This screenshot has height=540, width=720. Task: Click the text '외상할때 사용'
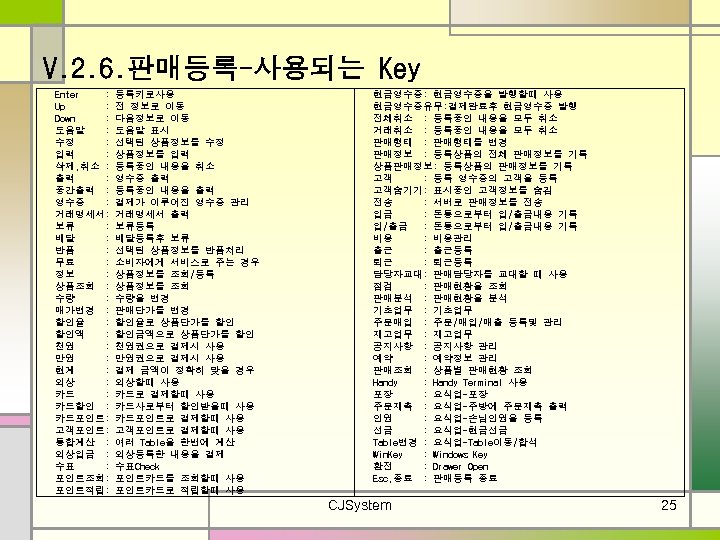coord(147,382)
